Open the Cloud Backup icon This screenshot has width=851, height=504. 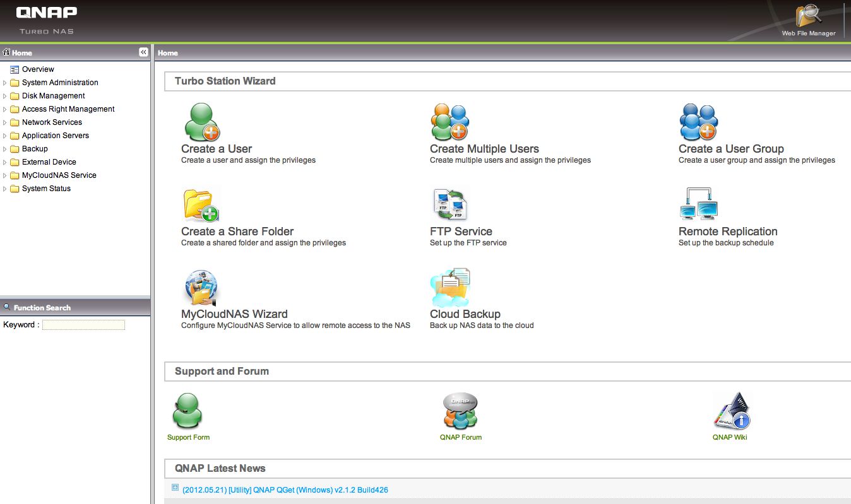coord(450,288)
